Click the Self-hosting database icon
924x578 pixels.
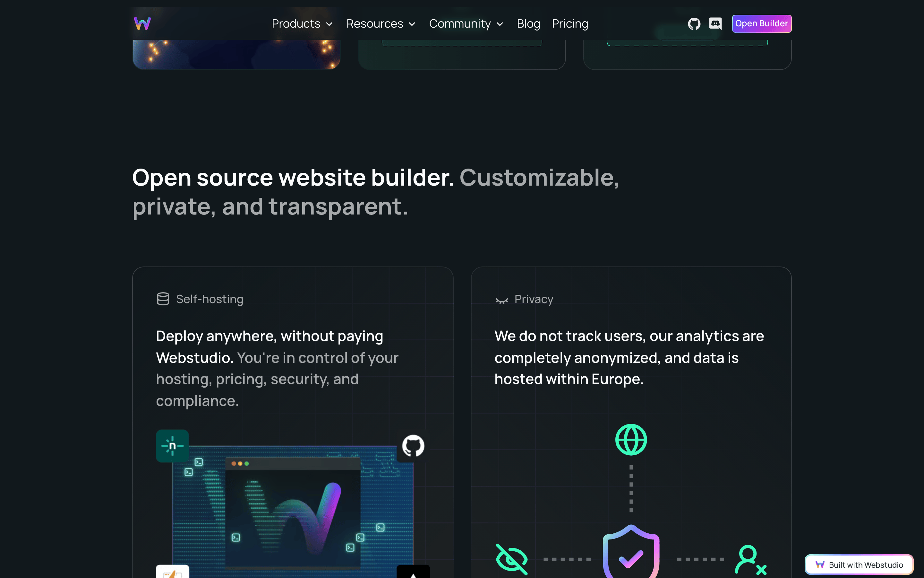[x=163, y=299]
